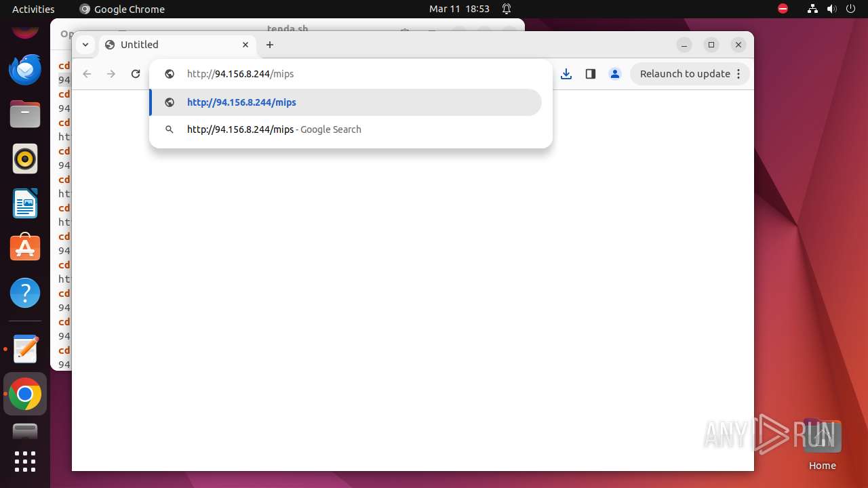Open the Files dock icon
Screen dimensions: 868x488
[25, 114]
